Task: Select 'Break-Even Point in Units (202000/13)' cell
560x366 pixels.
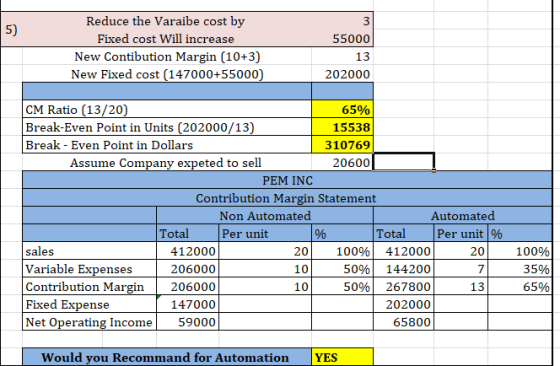Action: [167, 127]
